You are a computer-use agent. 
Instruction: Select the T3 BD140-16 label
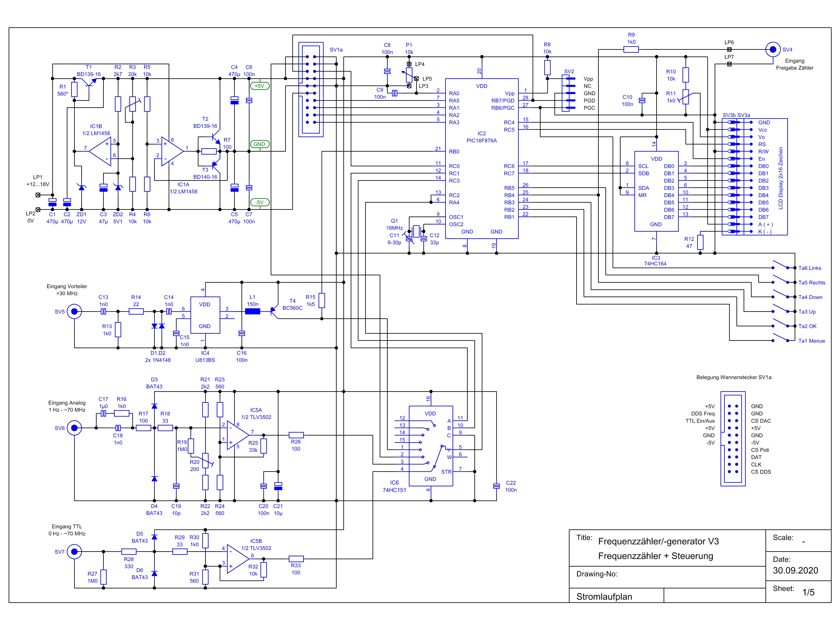coord(205,173)
